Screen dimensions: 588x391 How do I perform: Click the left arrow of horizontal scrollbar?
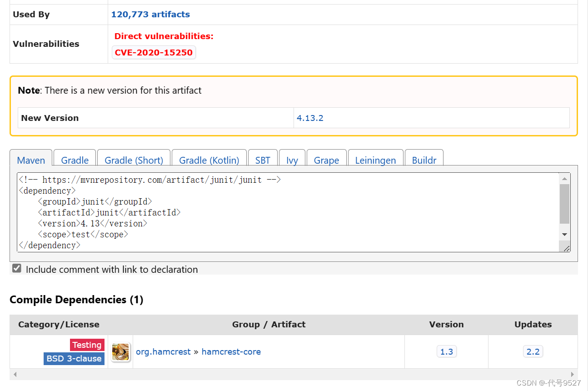[x=15, y=375]
